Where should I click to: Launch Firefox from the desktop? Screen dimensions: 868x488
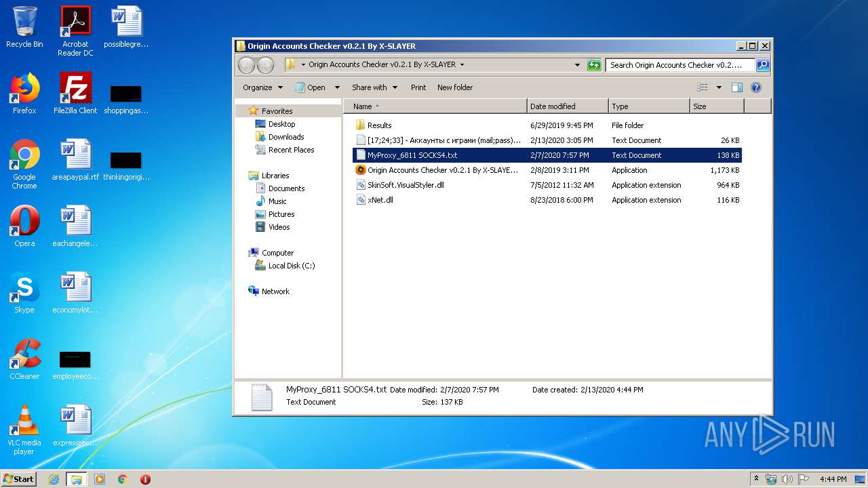pos(24,94)
